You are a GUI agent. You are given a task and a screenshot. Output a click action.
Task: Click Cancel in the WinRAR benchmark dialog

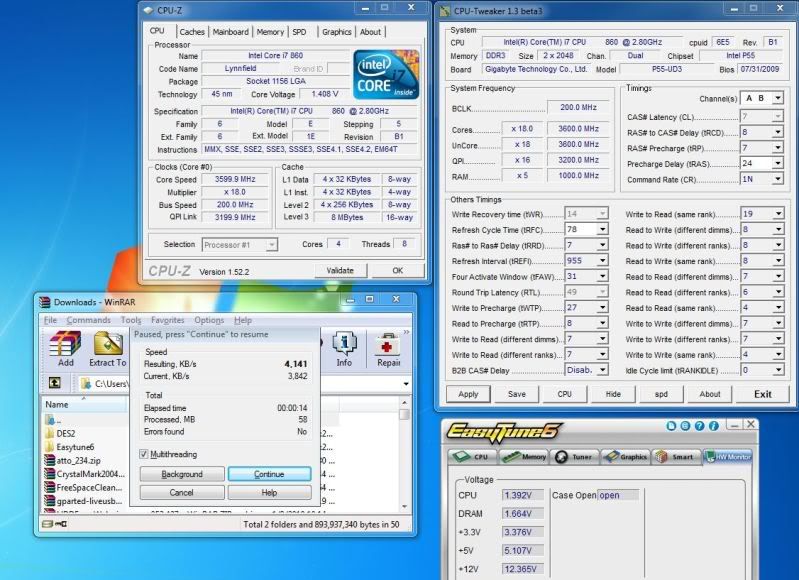[181, 492]
